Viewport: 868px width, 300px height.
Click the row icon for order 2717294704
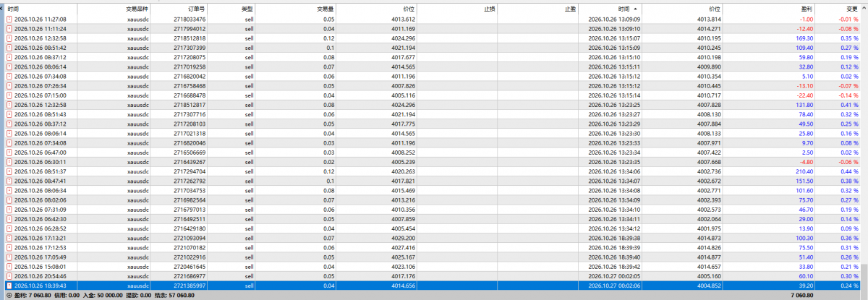(9, 171)
